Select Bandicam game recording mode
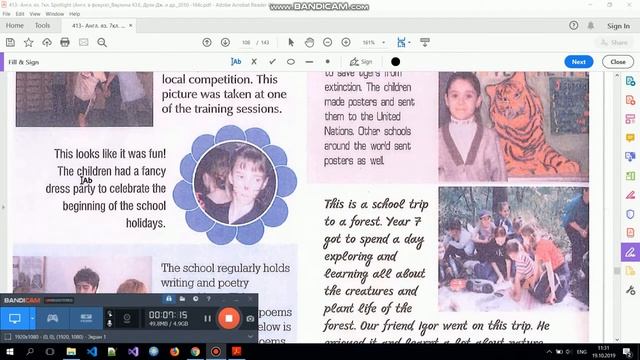This screenshot has width=640, height=360. pos(52,318)
